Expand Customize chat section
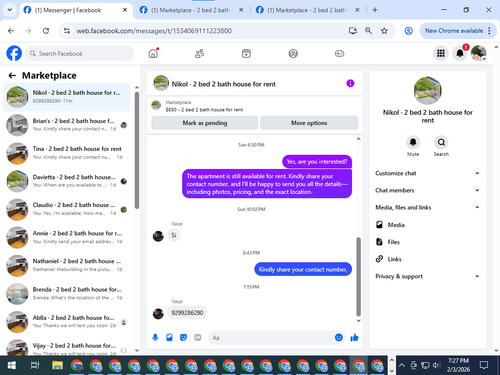Image resolution: width=500 pixels, height=375 pixels. click(x=427, y=173)
